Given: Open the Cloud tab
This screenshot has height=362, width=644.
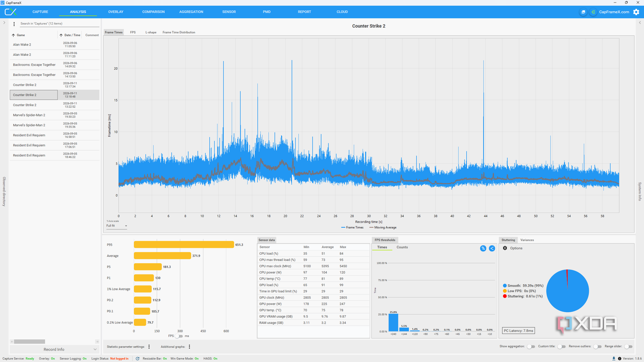Looking at the screenshot, I should coord(342,12).
